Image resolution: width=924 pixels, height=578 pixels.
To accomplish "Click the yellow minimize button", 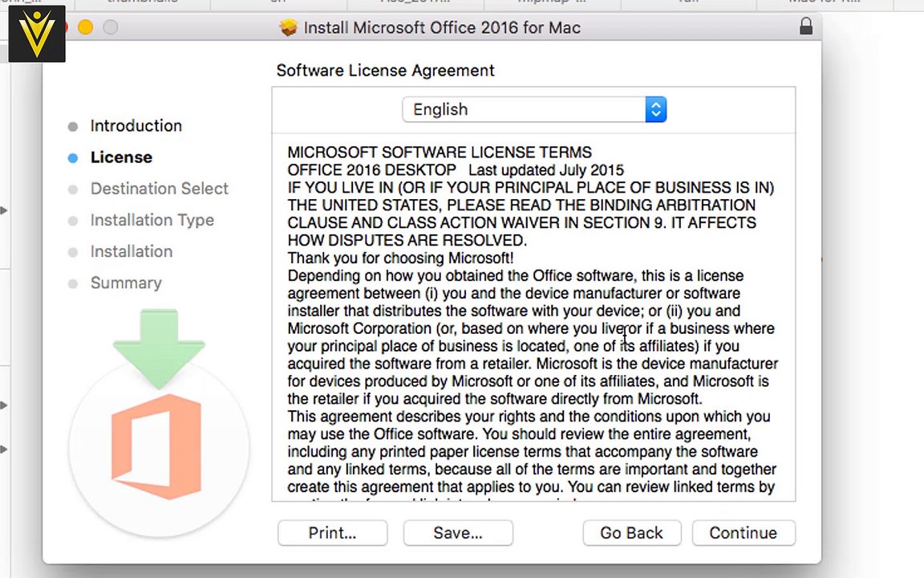I will [86, 27].
